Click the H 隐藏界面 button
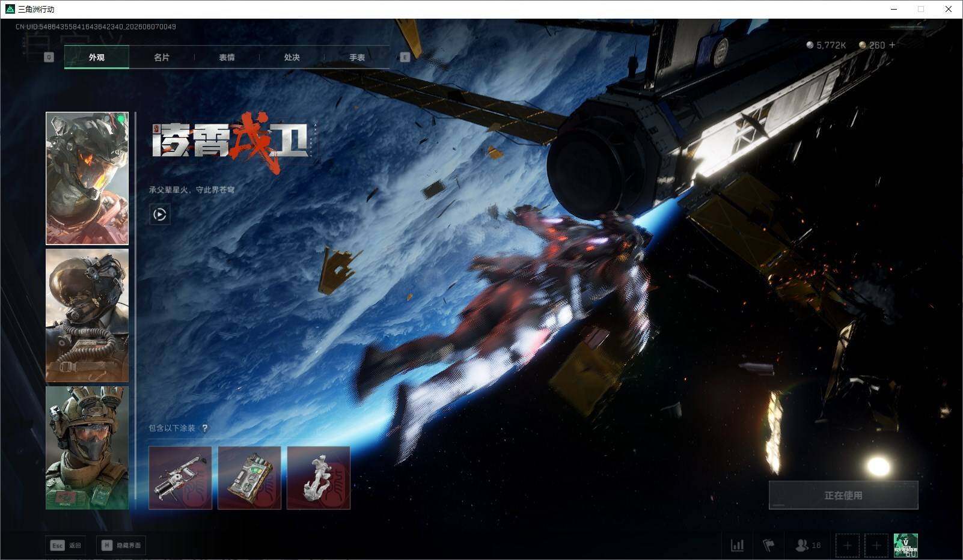Image resolution: width=963 pixels, height=560 pixels. coord(121,545)
